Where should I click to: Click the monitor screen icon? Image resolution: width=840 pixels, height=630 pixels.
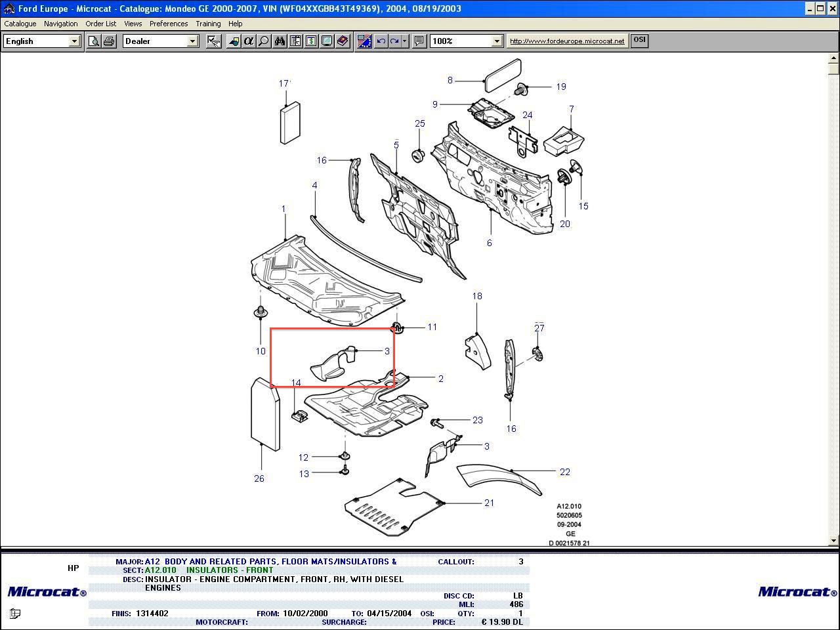pyautogui.click(x=326, y=41)
